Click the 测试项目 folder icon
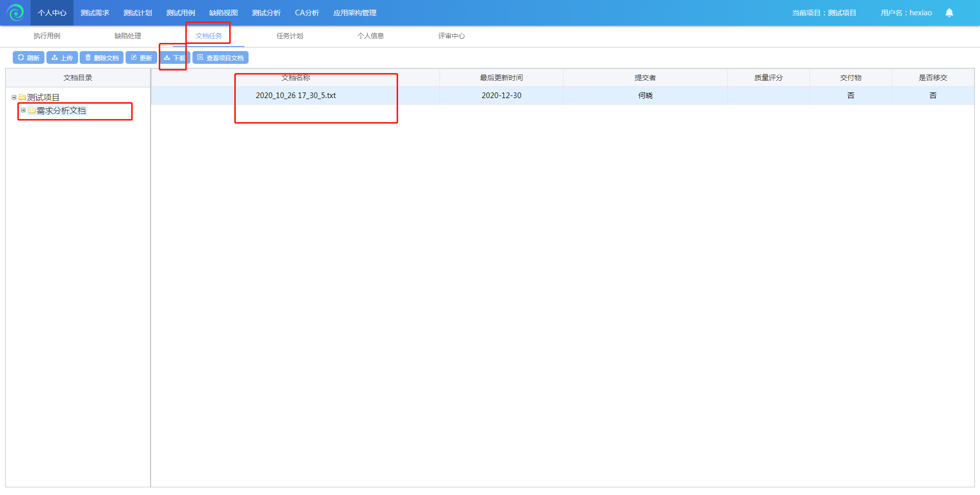 click(22, 97)
